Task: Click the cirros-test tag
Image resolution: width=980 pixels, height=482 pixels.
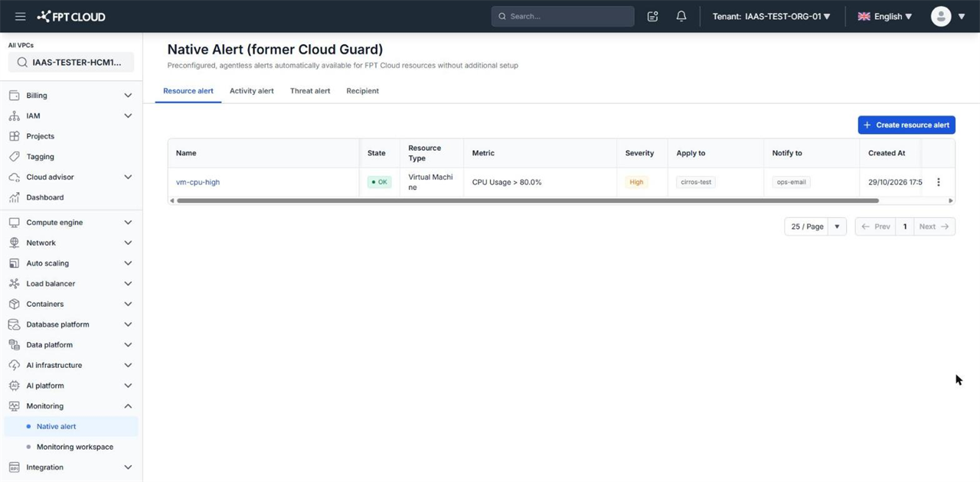Action: (696, 182)
